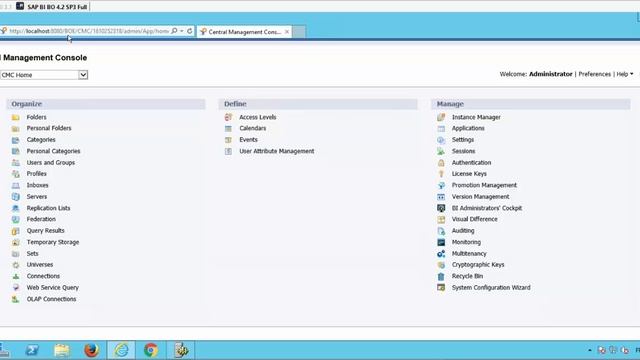Click the address bar search magnifier icon
Viewport: 640px width, 360px height.
174,31
